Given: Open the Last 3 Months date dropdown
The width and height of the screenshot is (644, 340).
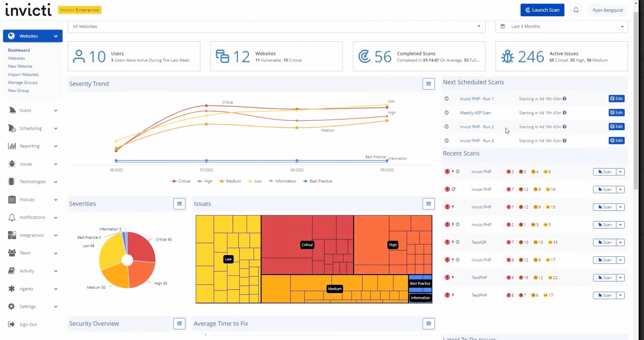Looking at the screenshot, I should pyautogui.click(x=561, y=26).
